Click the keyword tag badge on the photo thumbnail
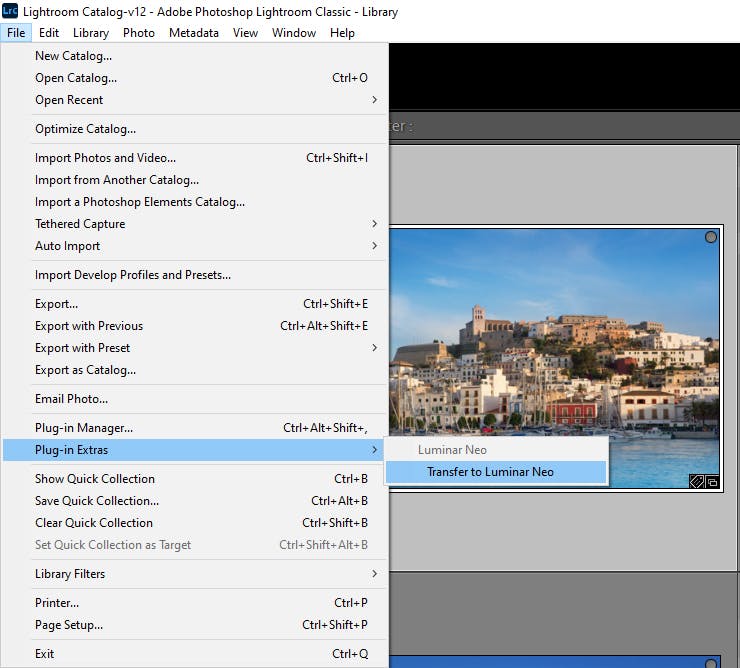The image size is (740, 668). [x=697, y=482]
